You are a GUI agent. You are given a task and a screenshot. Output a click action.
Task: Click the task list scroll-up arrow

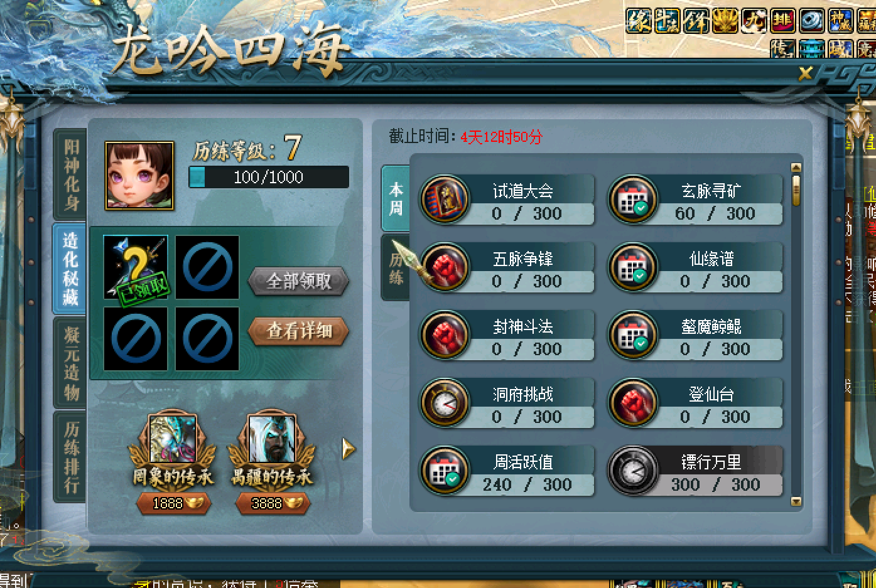point(796,168)
